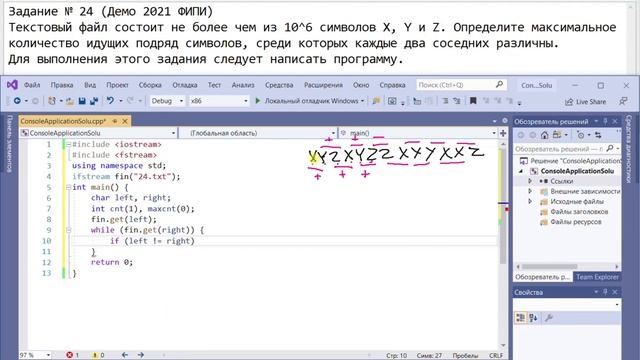
Task: Start debugging with the green play icon
Action: coord(258,101)
